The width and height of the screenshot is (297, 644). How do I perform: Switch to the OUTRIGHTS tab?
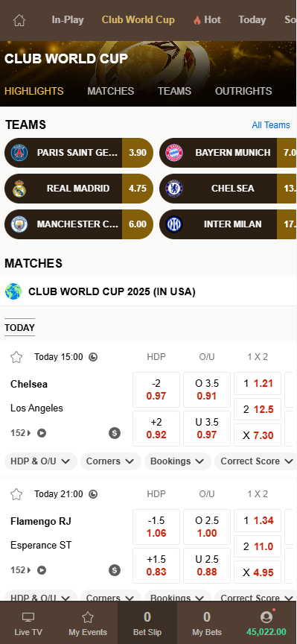pyautogui.click(x=243, y=91)
